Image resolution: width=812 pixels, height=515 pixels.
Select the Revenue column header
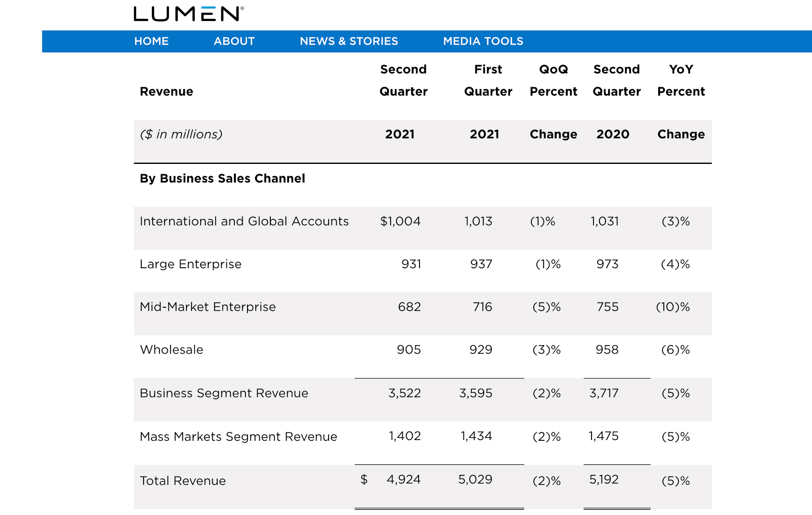(166, 91)
